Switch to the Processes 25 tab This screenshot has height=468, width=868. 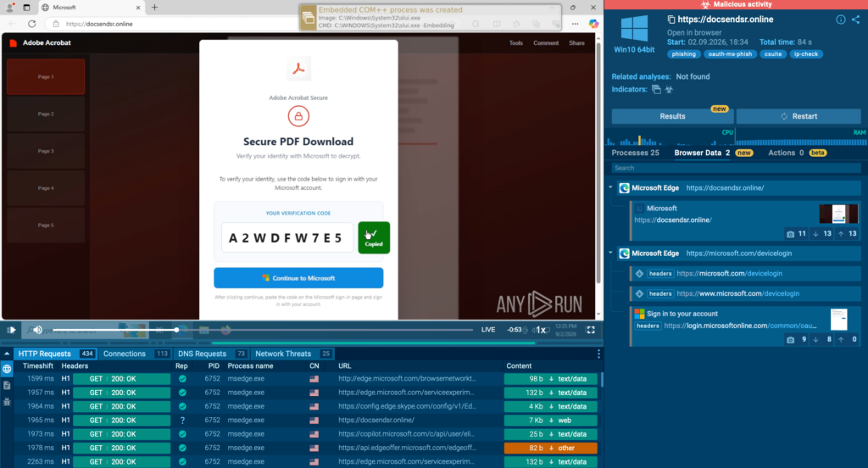coord(635,153)
